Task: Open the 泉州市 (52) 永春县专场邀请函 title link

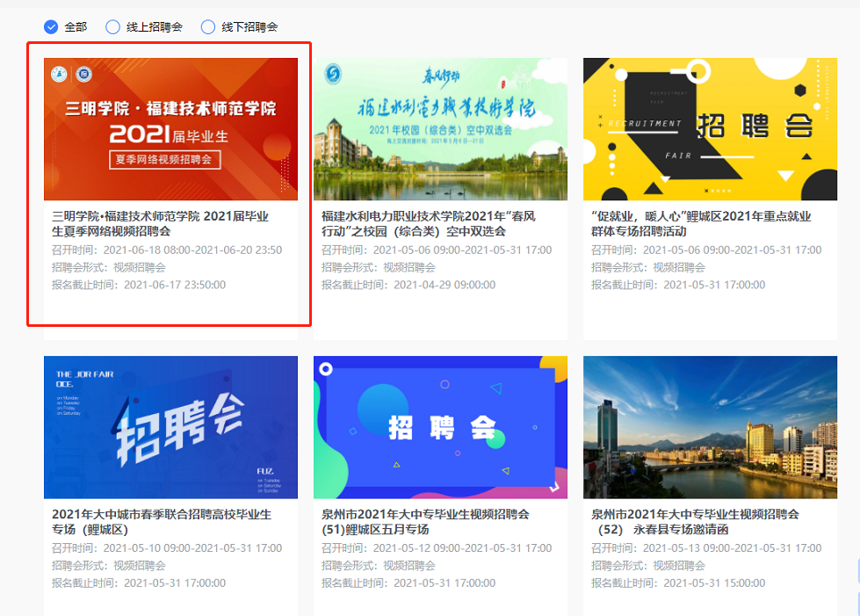Action: pyautogui.click(x=695, y=521)
